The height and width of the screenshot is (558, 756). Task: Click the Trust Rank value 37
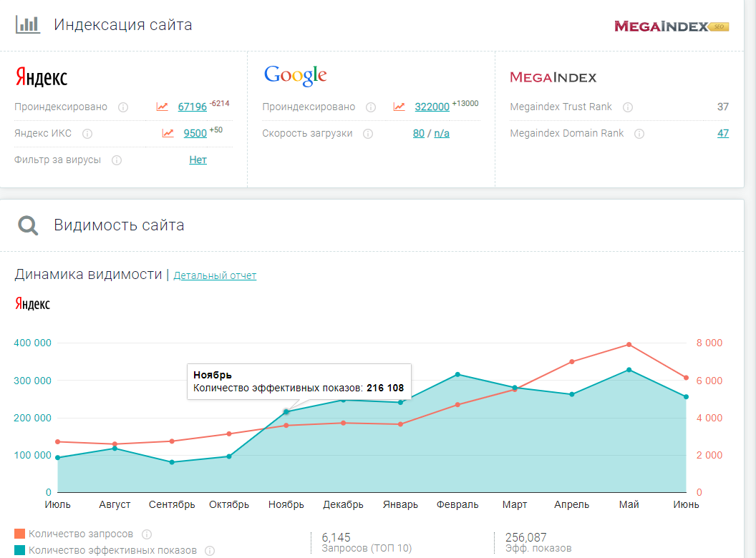coord(723,107)
